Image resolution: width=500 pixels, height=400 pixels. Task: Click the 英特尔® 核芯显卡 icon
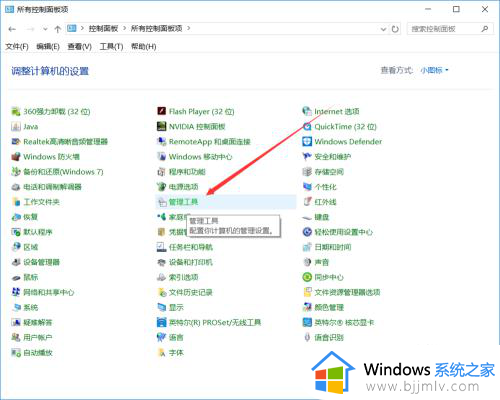click(x=307, y=323)
